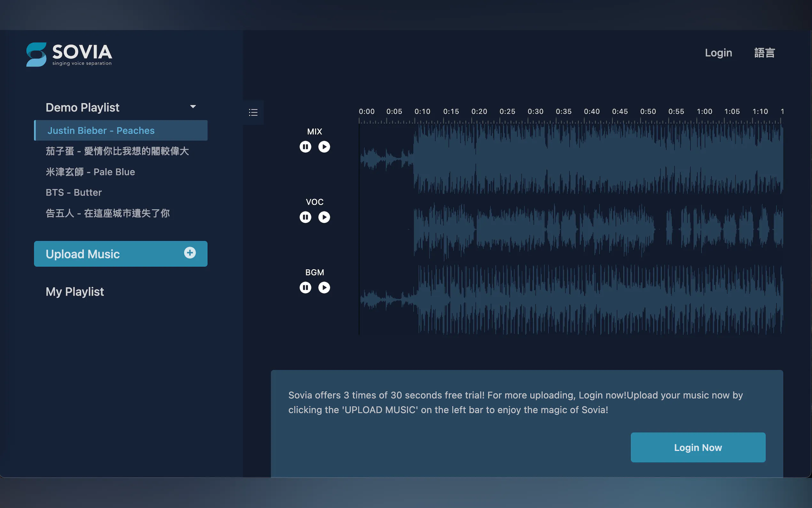
Task: Click the free trial info message text
Action: click(515, 402)
